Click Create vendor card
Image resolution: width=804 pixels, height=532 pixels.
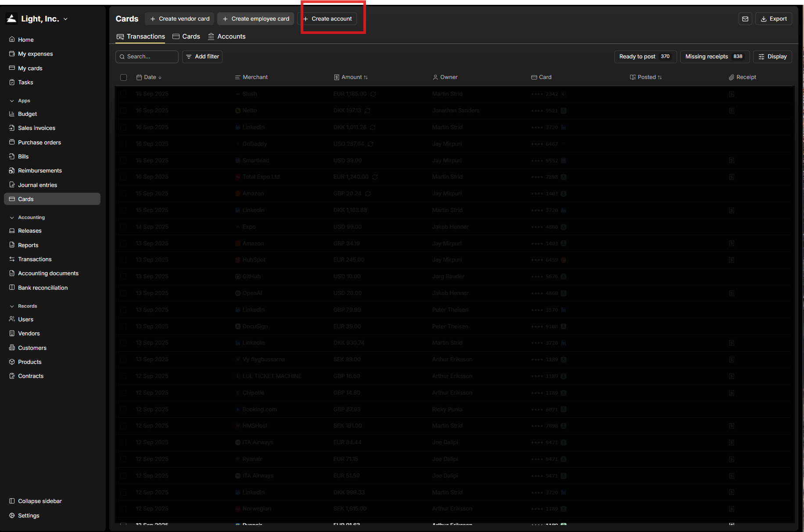179,19
